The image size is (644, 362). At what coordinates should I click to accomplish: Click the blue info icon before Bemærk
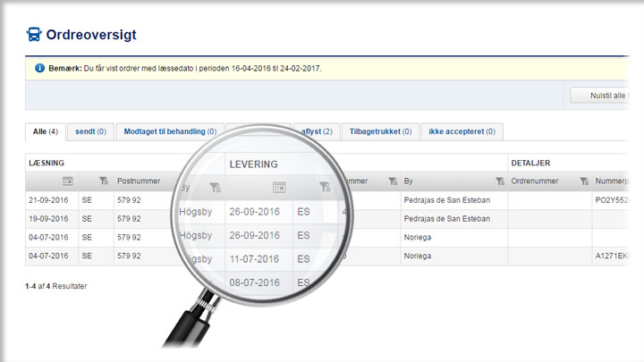39,68
